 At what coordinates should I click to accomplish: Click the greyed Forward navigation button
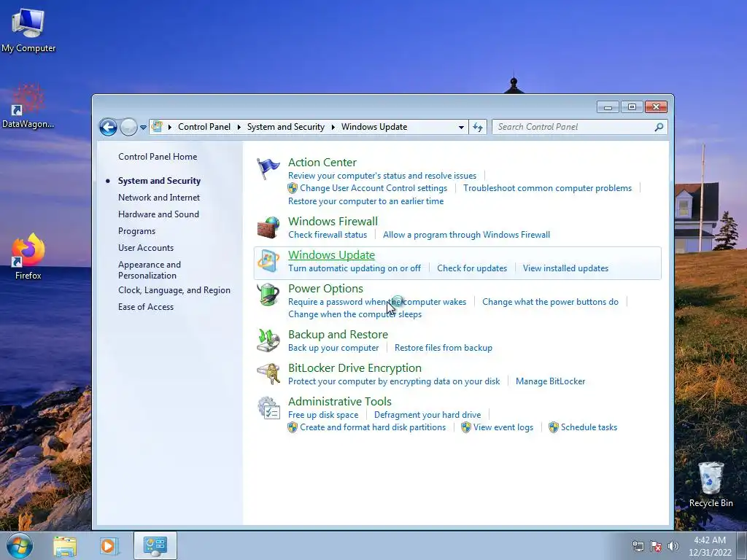128,127
